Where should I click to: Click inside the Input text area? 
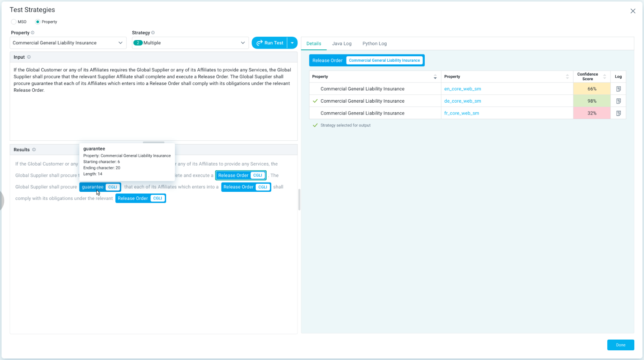click(153, 114)
